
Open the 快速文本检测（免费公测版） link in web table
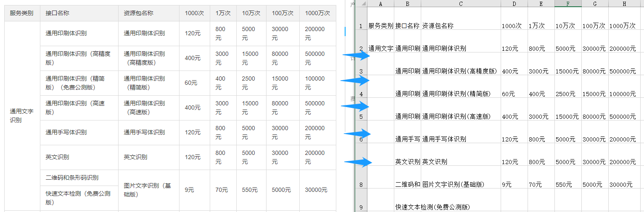pyautogui.click(x=78, y=198)
